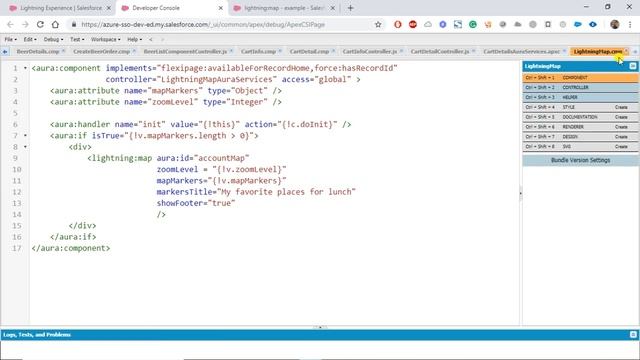The width and height of the screenshot is (640, 360).
Task: Expand the Logs, Tests, and Problems panel
Action: (633, 335)
